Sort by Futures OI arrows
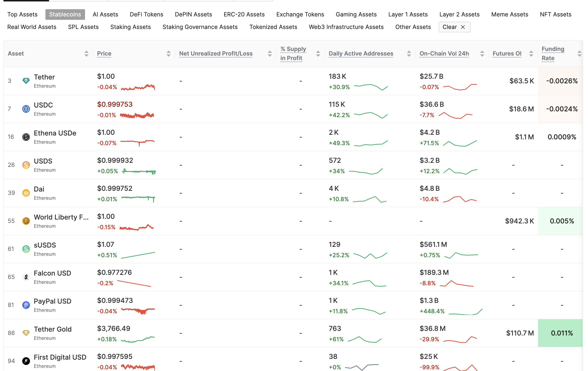This screenshot has height=371, width=588. tap(531, 54)
